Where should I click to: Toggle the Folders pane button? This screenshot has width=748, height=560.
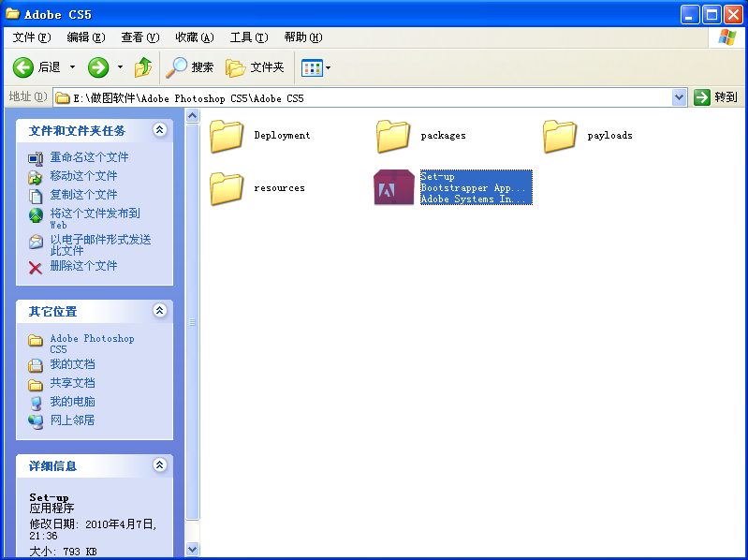coord(255,67)
